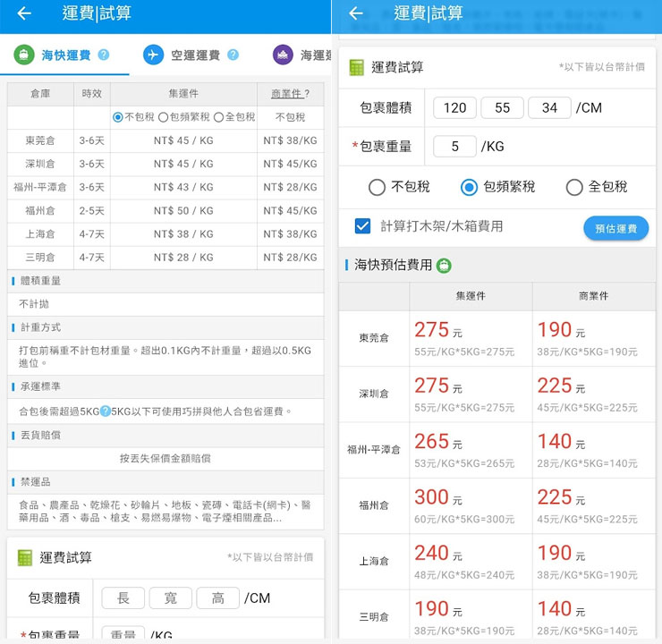Viewport: 662px width, 644px height.
Task: Tap the 禁運品 section heading
Action: click(36, 481)
